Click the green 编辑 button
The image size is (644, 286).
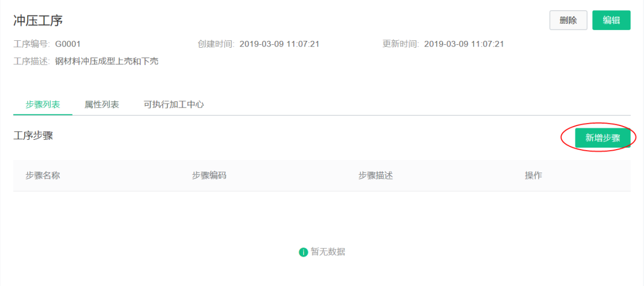click(611, 21)
